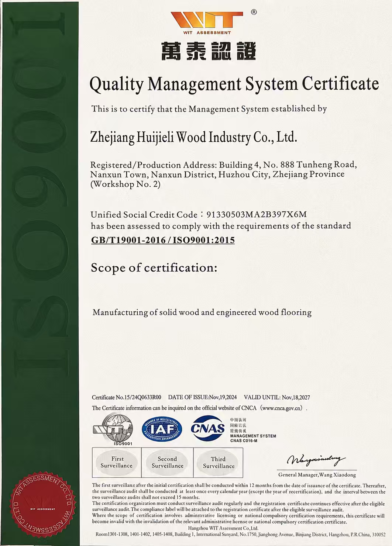The height and width of the screenshot is (546, 392).
Task: Click 'DATE OF ISSUE:Nov,19,2024'
Action: click(202, 397)
